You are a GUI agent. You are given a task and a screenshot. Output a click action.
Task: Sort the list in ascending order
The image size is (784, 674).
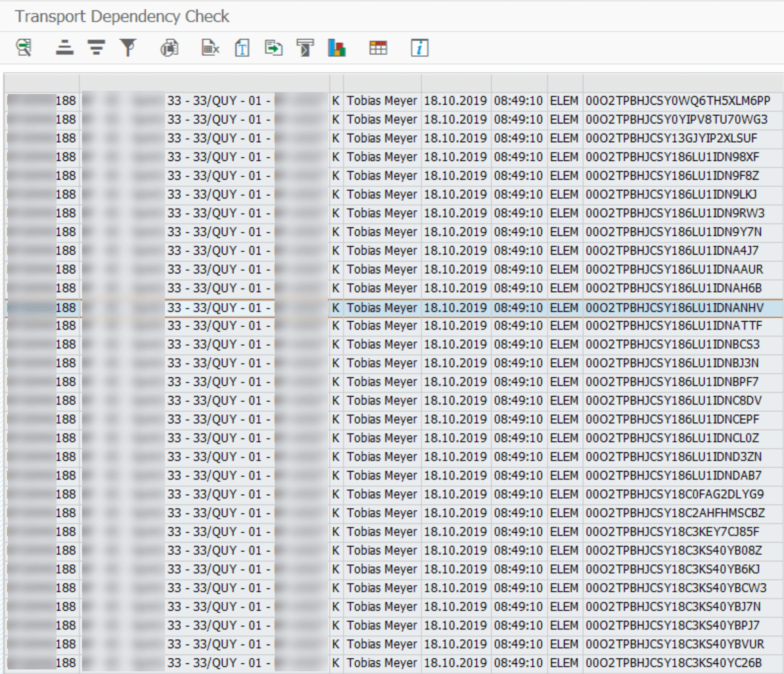pyautogui.click(x=64, y=47)
